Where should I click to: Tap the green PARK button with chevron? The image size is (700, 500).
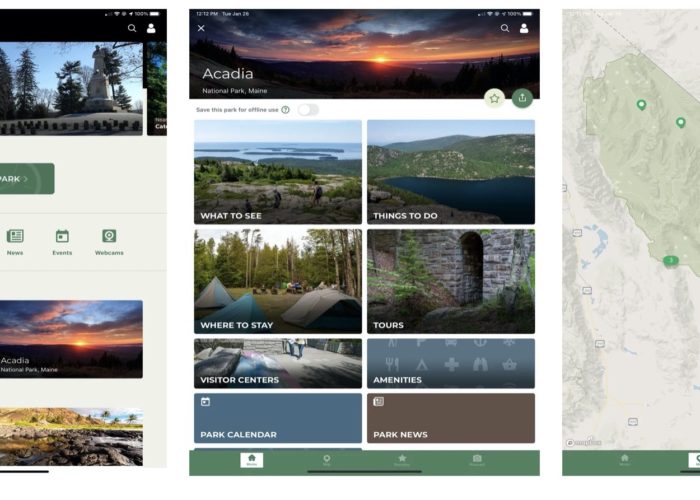point(27,179)
